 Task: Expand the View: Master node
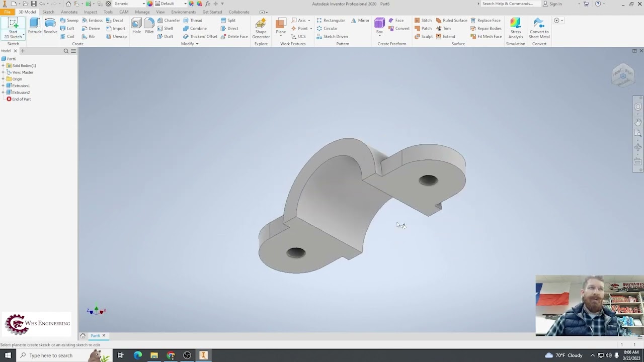[3, 72]
